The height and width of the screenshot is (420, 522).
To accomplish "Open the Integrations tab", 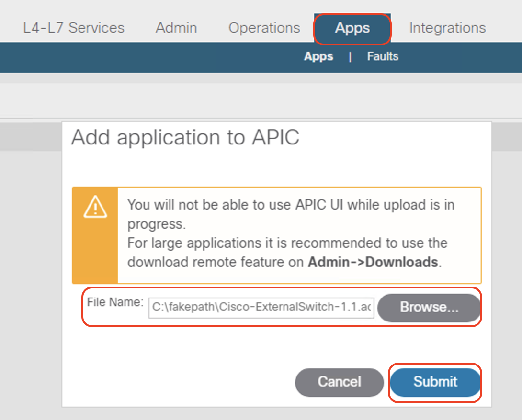I will [447, 28].
